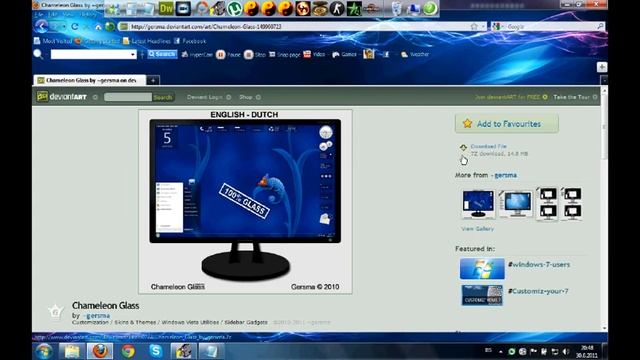The image size is (640, 360).
Task: Click the deviantART search input field
Action: coord(128,97)
